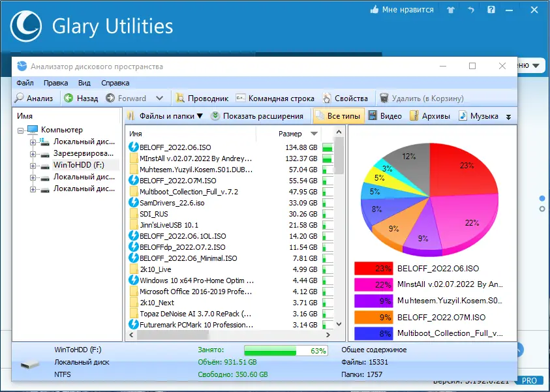550x392 pixels.
Task: Click the shirt skin icon in Glary header
Action: [451, 10]
